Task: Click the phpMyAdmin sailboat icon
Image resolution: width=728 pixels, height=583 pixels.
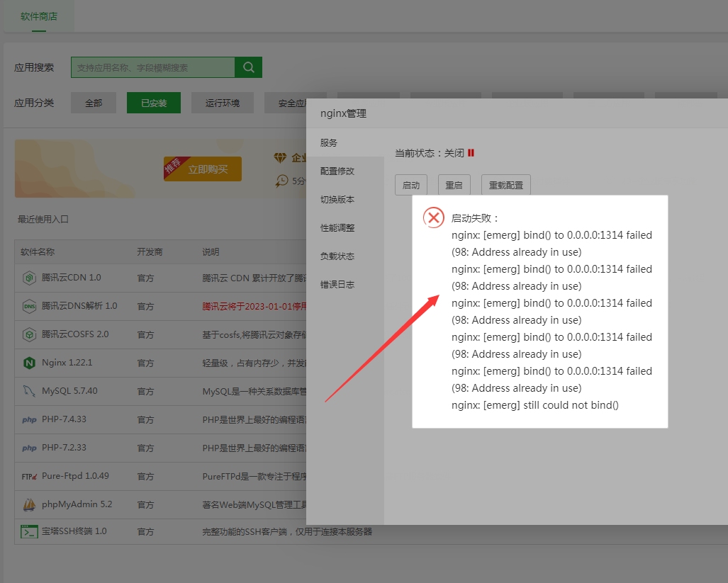Action: click(x=29, y=504)
